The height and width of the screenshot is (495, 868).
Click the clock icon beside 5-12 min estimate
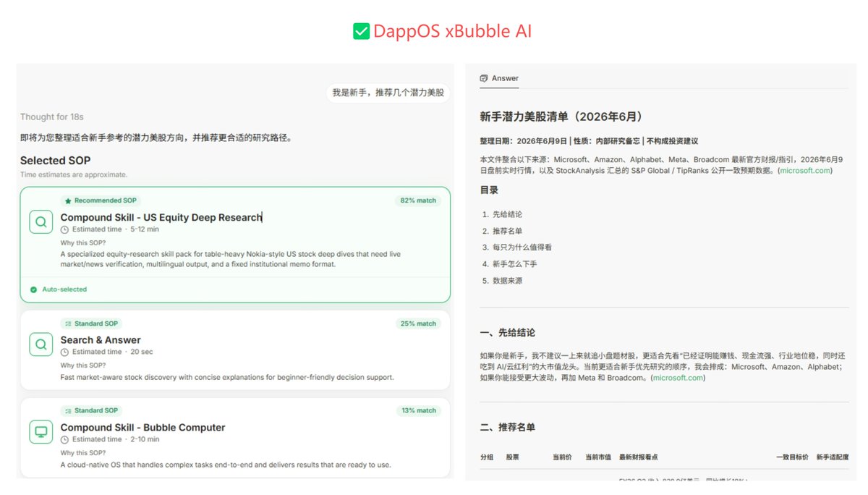(x=64, y=229)
